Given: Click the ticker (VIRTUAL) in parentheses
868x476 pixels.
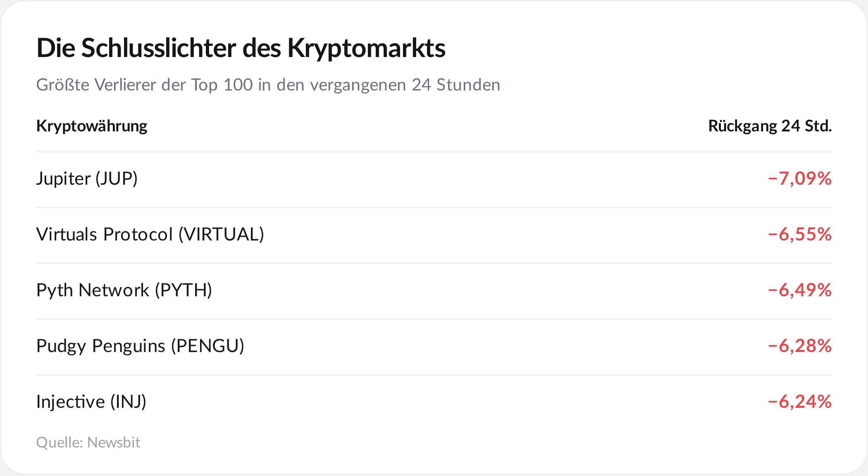Looking at the screenshot, I should (221, 234).
